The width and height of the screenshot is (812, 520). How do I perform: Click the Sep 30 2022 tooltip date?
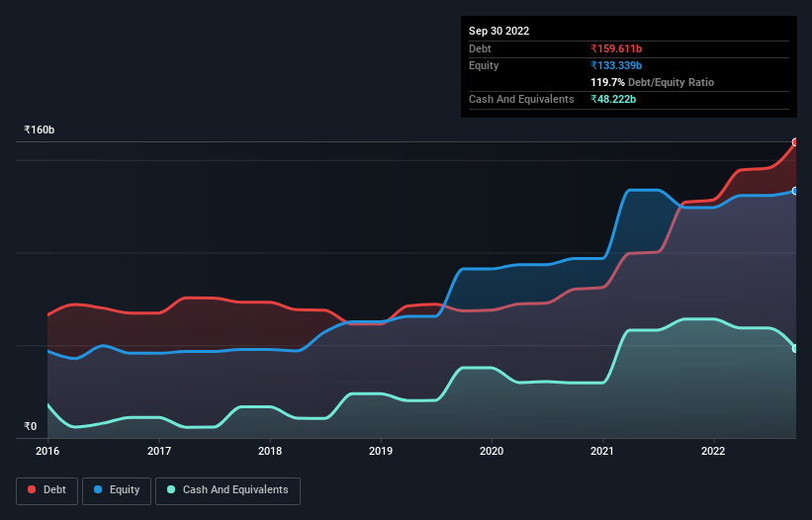pos(498,31)
